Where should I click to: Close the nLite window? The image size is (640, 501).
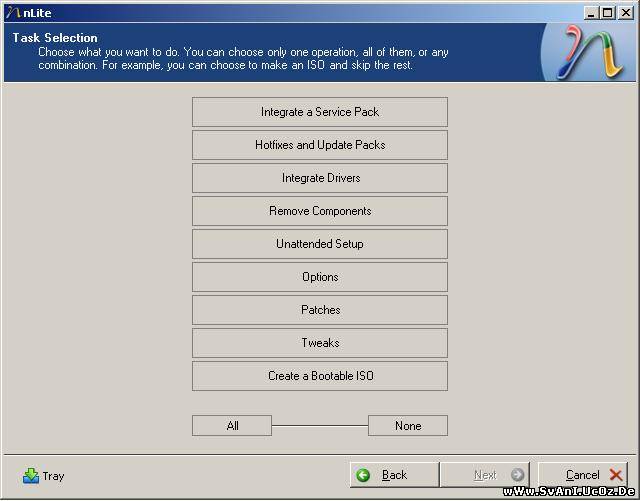[x=626, y=12]
